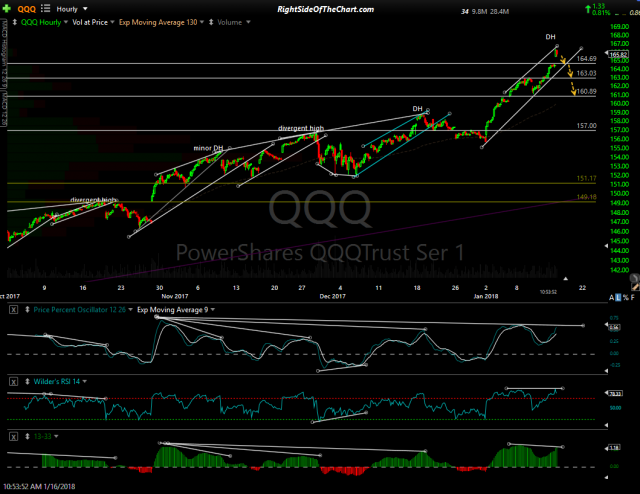
Task: Expand the Vol at Price dropdown
Action: [x=112, y=22]
